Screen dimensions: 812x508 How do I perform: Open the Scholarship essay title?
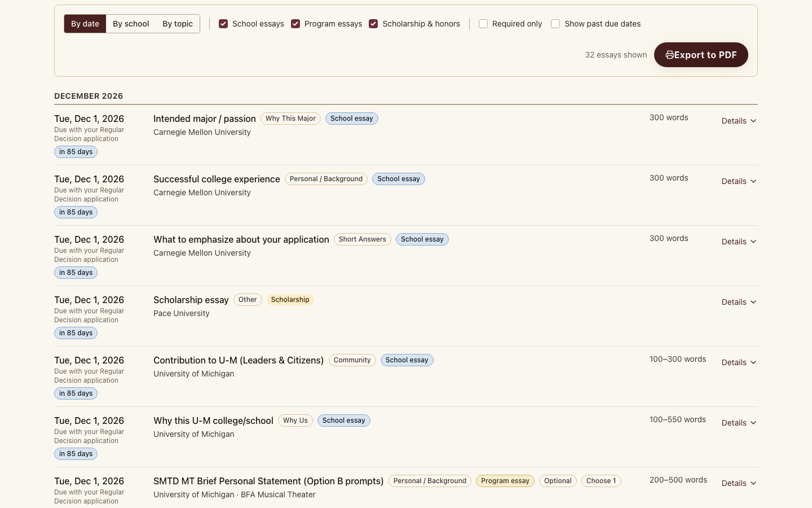tap(191, 300)
